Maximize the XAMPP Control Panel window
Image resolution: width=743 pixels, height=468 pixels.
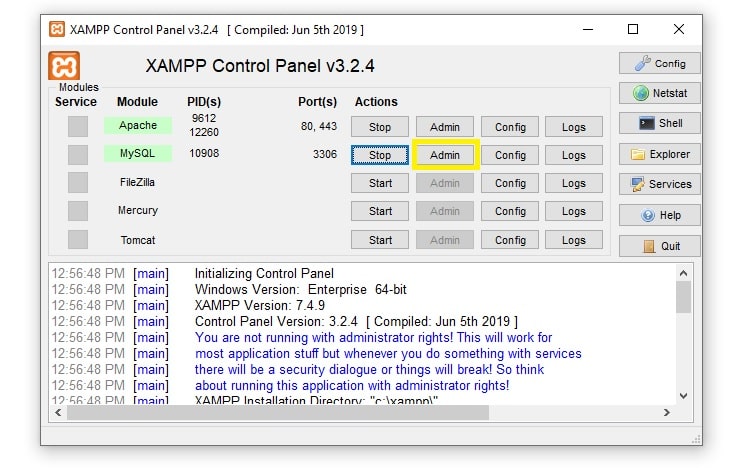pos(633,29)
